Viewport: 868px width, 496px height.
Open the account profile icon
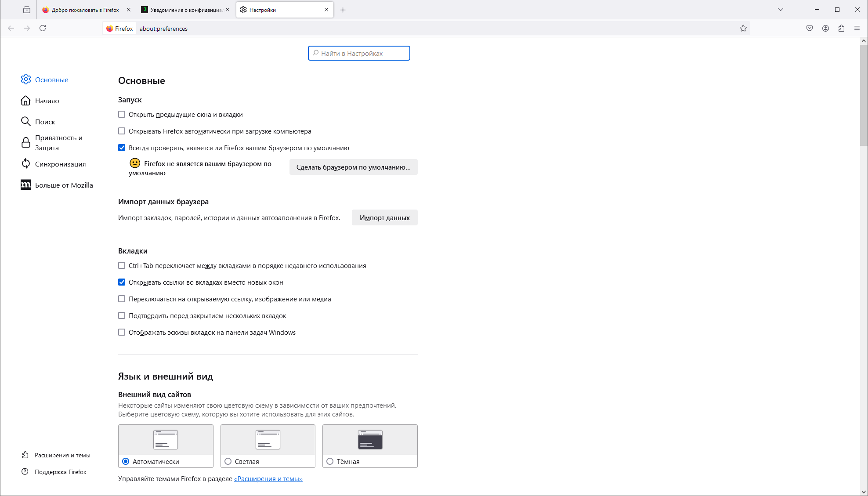tap(825, 28)
